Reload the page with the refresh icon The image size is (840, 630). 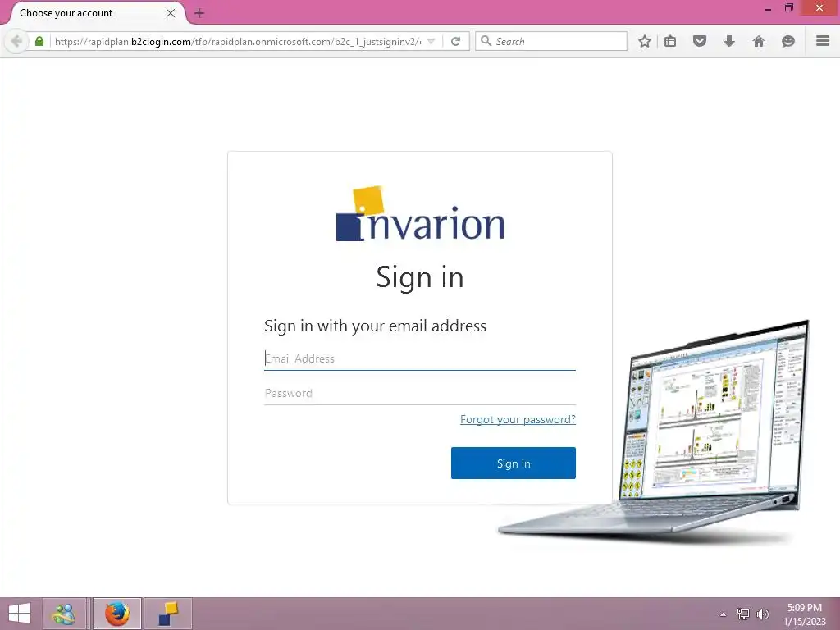click(455, 41)
